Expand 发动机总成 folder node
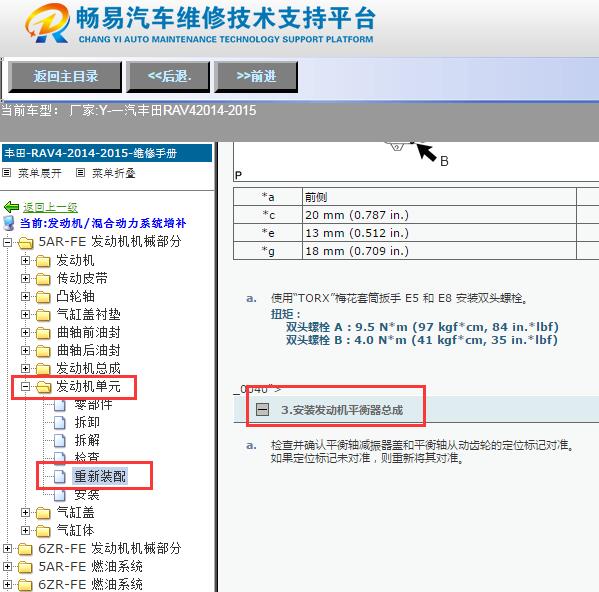This screenshot has width=599, height=592. 25,368
